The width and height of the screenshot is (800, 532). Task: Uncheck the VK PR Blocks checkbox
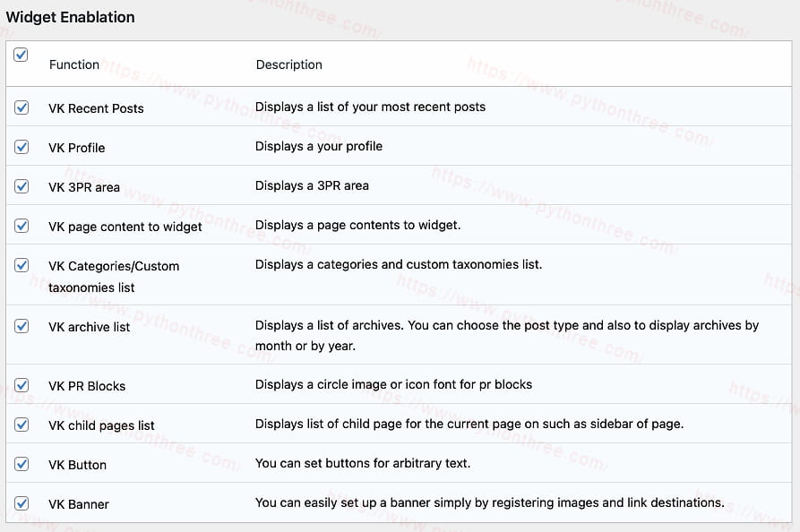click(x=22, y=385)
